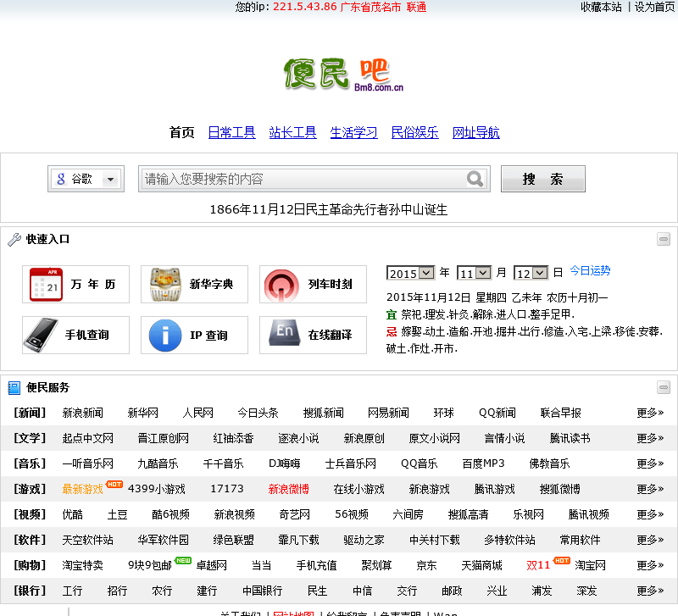
Task: Open the 优酷 video link
Action: tap(73, 514)
